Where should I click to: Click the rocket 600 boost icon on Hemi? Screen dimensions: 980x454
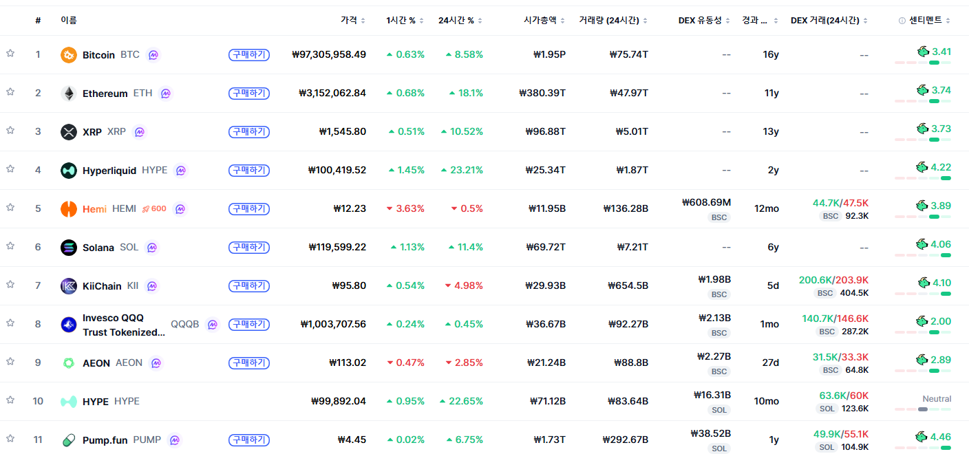(x=154, y=209)
